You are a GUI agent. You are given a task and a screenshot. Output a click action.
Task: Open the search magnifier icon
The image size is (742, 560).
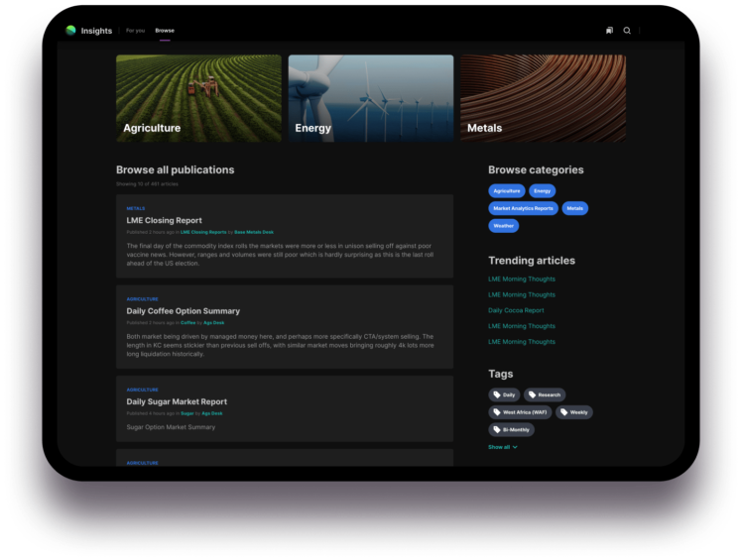(627, 31)
